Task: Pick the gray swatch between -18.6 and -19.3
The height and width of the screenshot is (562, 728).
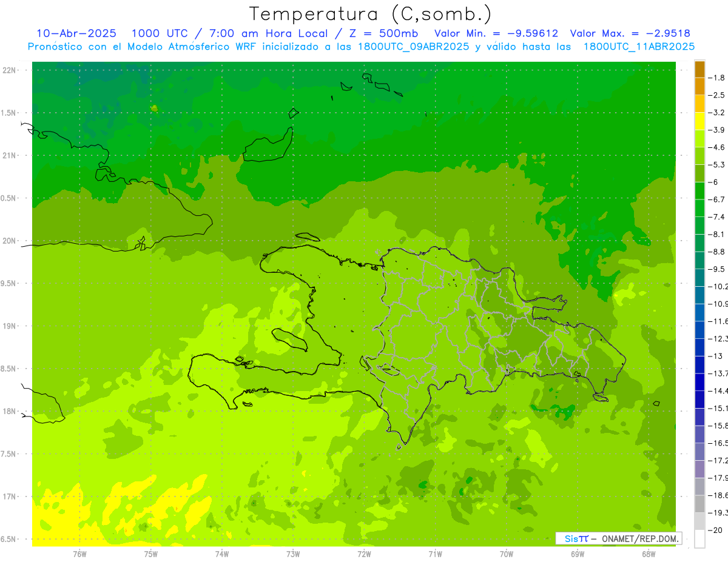Action: (x=699, y=504)
